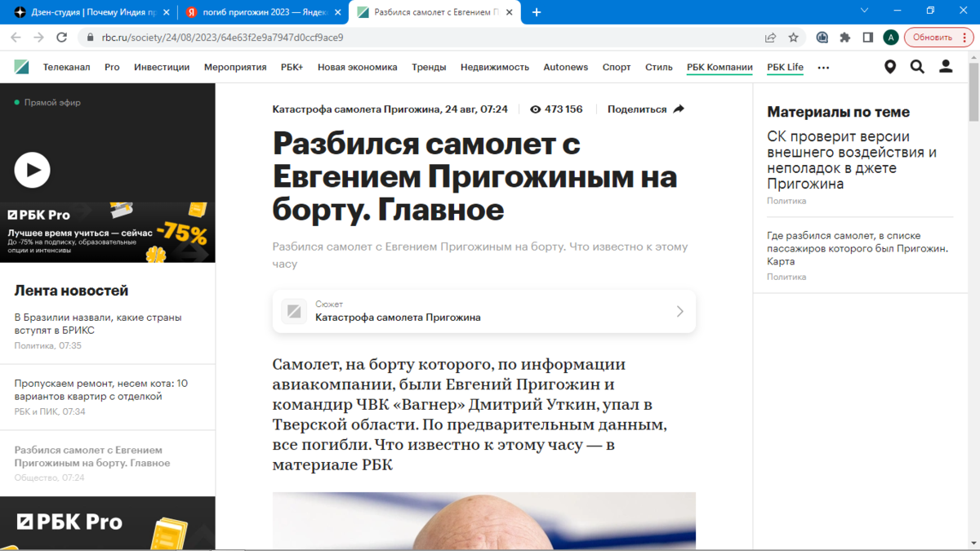The height and width of the screenshot is (551, 980).
Task: Share this page from address bar
Action: coord(770,38)
